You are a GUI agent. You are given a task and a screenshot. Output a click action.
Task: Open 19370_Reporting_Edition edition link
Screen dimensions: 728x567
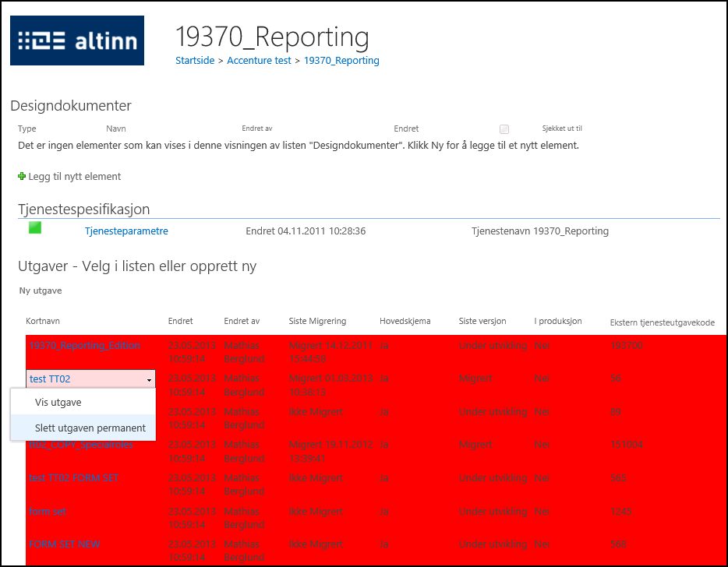pos(84,346)
